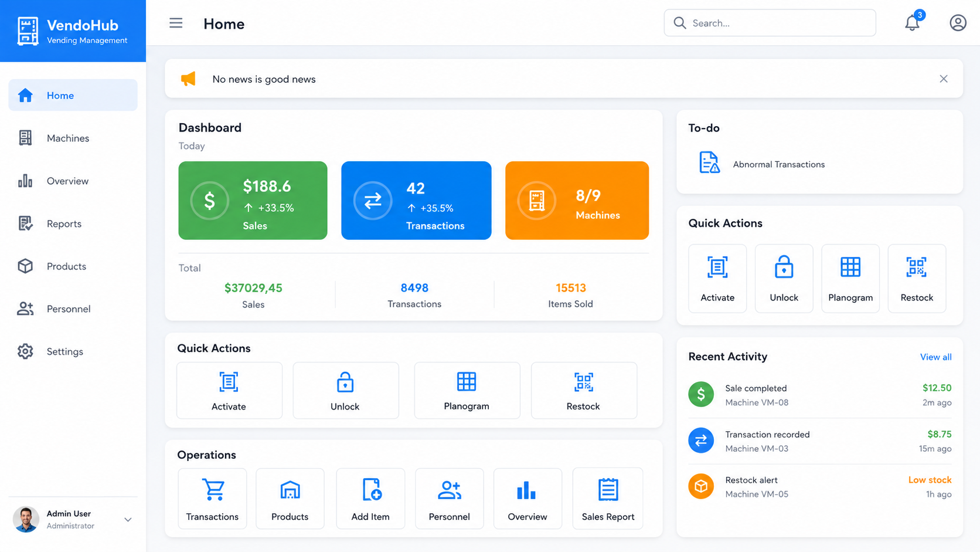Open Overview in the sidebar
Screen dimensions: 980x552
point(73,181)
